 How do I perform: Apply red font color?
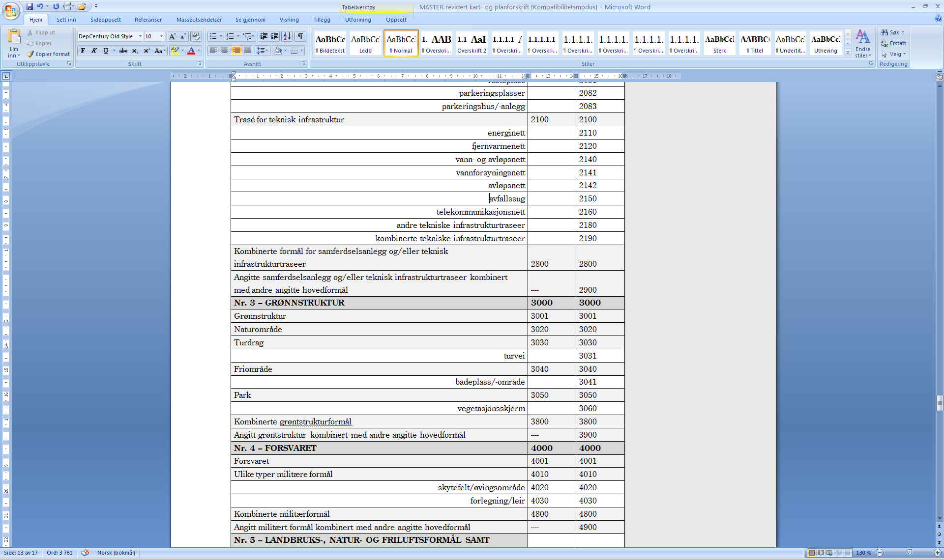click(191, 51)
